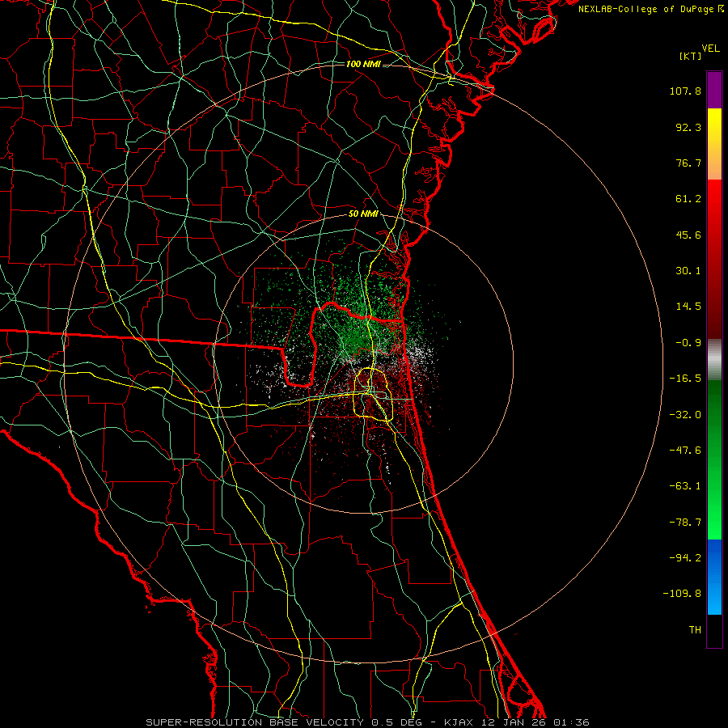728x728 pixels.
Task: Click the 14.5 legend value
Action: point(688,307)
